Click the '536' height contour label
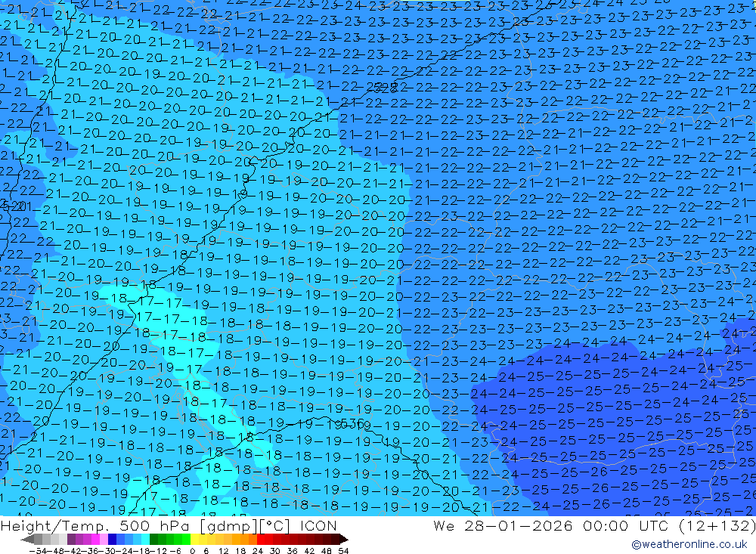 coord(352,424)
